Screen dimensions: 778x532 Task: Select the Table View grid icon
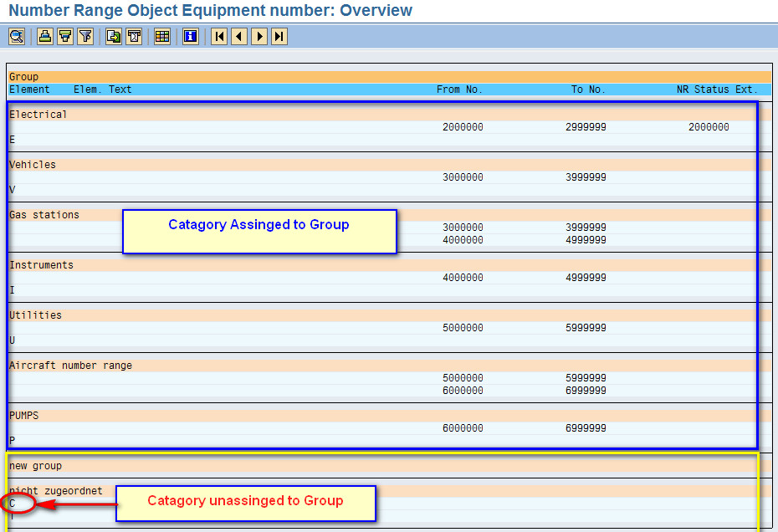(161, 36)
